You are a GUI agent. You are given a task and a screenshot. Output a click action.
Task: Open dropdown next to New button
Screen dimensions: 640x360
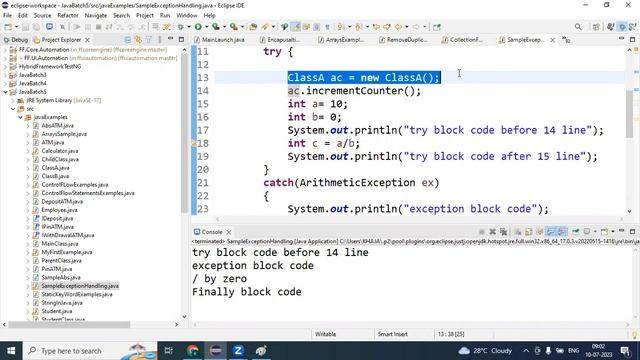point(16,27)
